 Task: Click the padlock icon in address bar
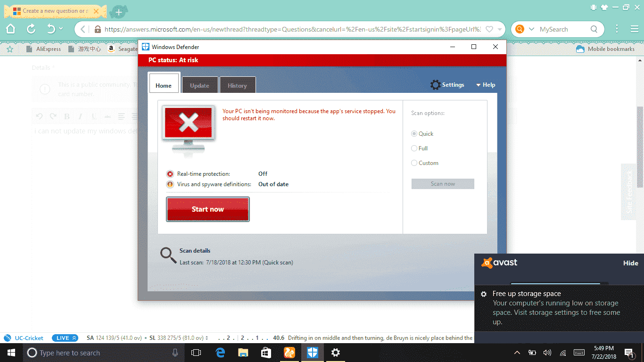tap(98, 29)
